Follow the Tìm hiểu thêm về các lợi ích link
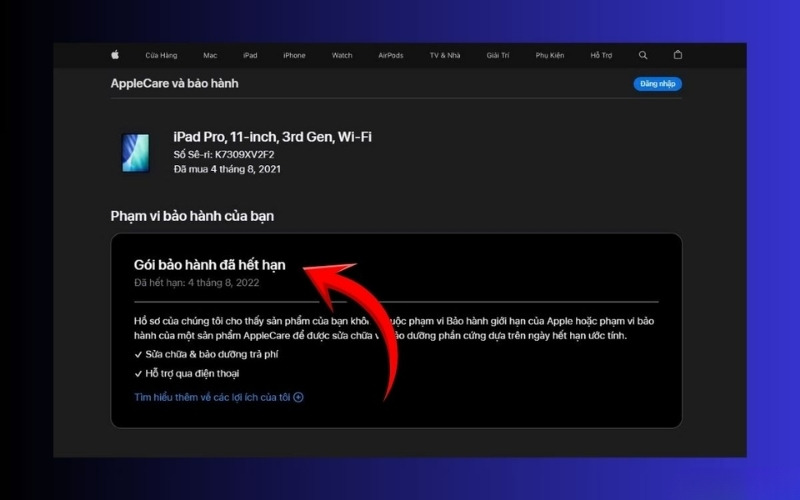Viewport: 800px width, 500px height. tap(212, 397)
